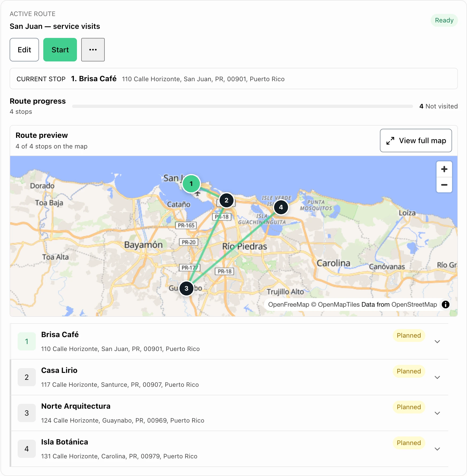The height and width of the screenshot is (476, 467).
Task: Expand the Casa Lirio stop details
Action: 437,377
